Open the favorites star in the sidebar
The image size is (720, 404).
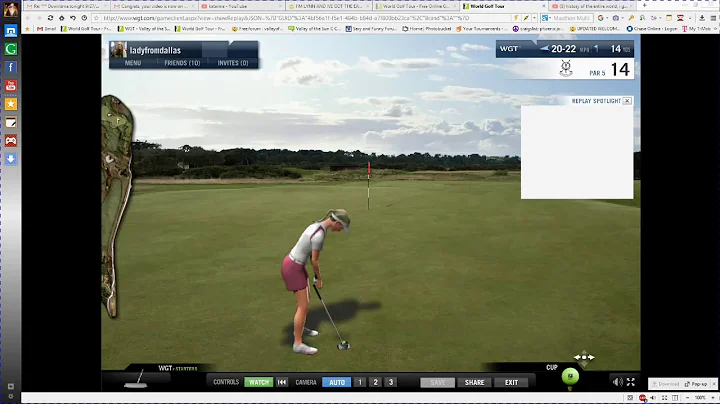pos(11,104)
